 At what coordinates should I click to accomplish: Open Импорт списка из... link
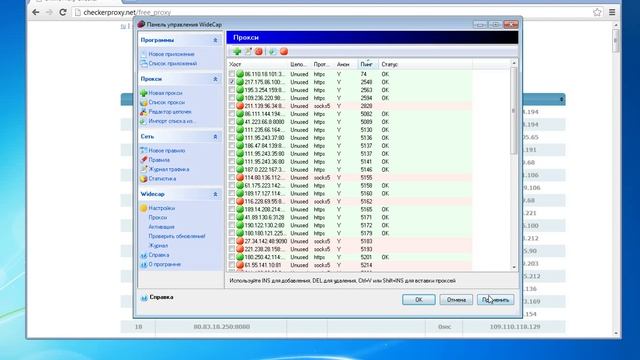[x=172, y=121]
